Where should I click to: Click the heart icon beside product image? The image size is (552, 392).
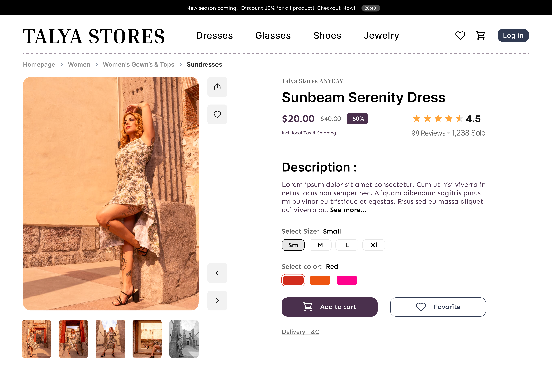pyautogui.click(x=217, y=114)
